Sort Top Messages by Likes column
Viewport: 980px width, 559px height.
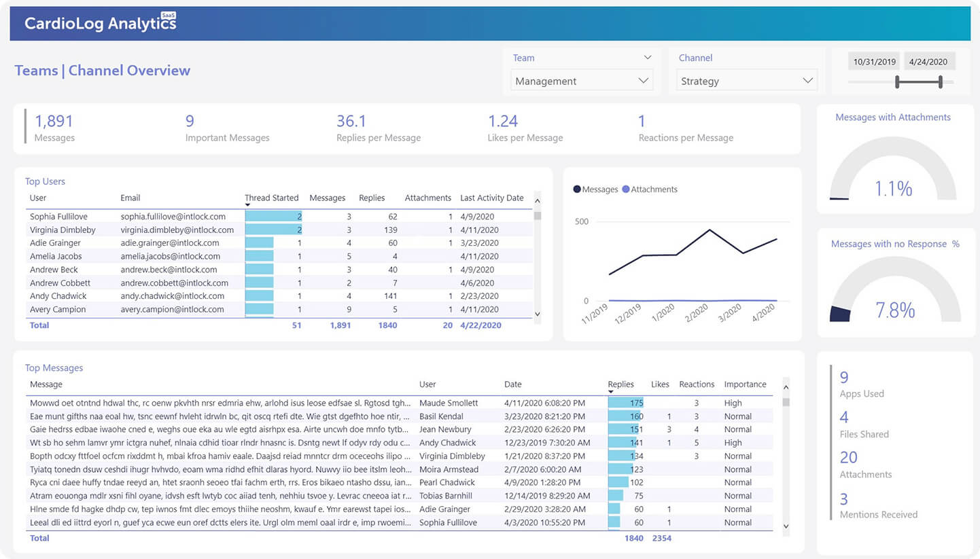[x=660, y=384]
